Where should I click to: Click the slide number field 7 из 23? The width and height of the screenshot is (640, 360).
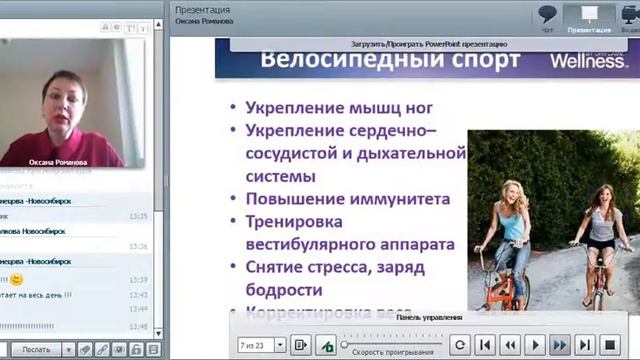(x=256, y=345)
